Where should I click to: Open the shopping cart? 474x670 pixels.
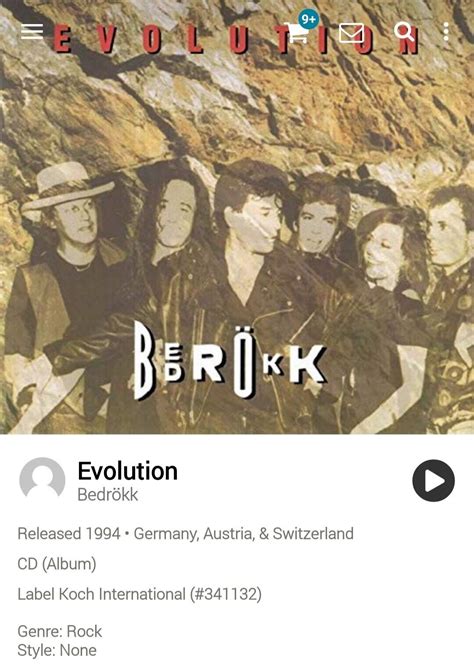pyautogui.click(x=296, y=33)
